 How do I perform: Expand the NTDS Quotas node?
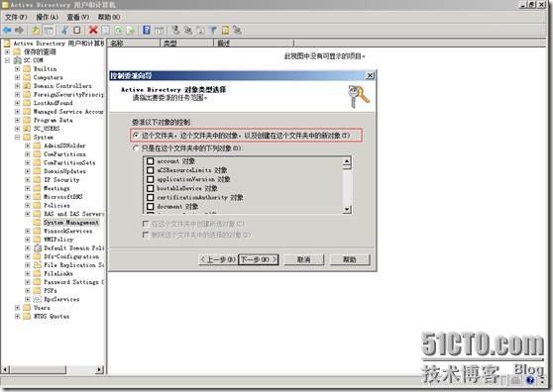pos(17,317)
